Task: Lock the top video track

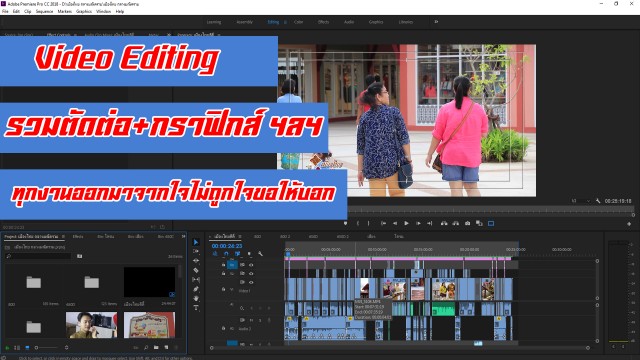Action: (x=223, y=265)
